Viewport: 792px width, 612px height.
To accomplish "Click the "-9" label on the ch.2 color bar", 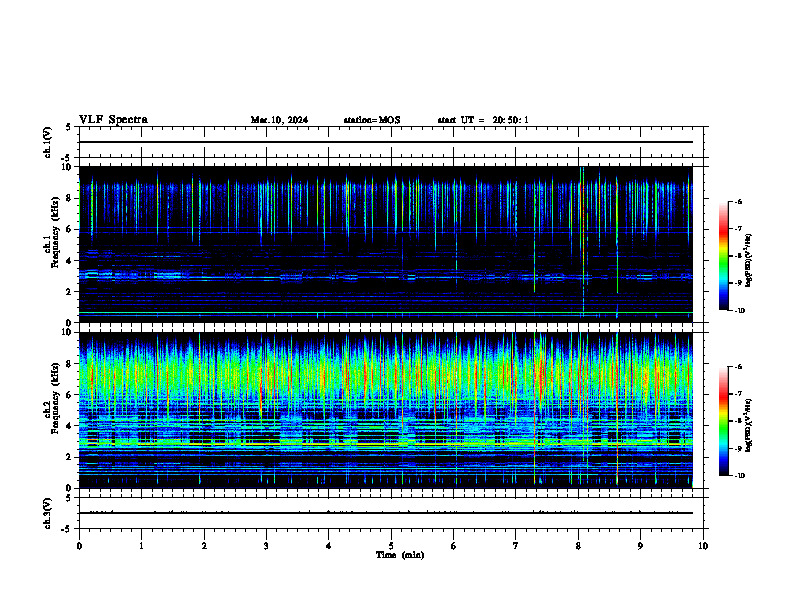I will 737,448.
